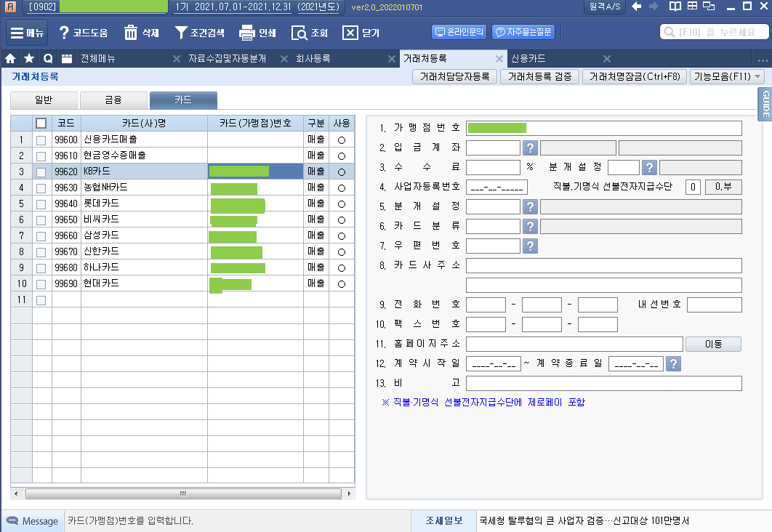The image size is (772, 532).
Task: Switch to the 신용카드 tab
Action: (x=528, y=59)
